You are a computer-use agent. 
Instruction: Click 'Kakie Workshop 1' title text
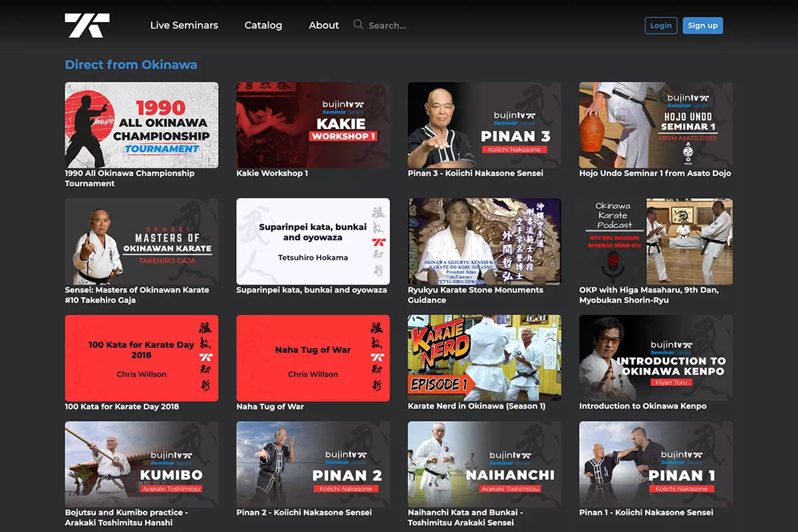(272, 174)
